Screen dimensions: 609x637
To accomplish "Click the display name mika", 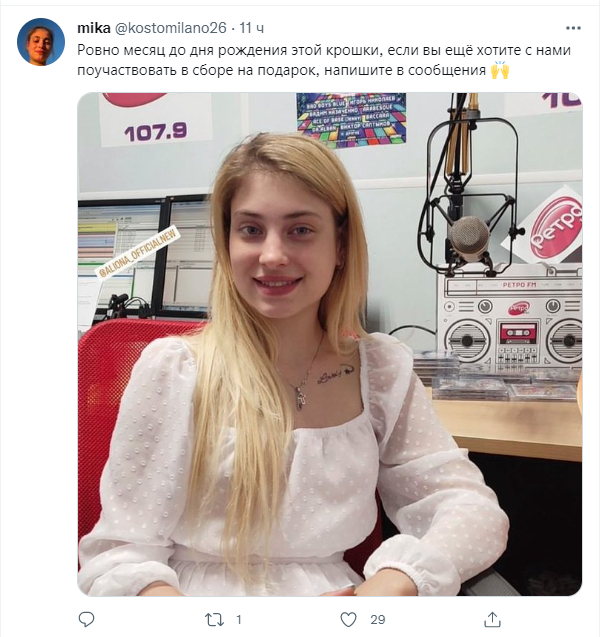I will coord(93,28).
